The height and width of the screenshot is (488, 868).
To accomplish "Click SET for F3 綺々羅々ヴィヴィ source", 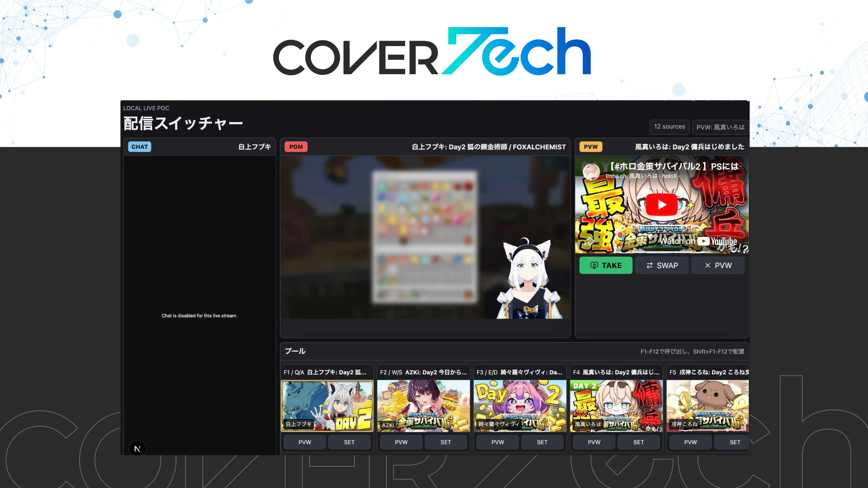I will pos(542,442).
